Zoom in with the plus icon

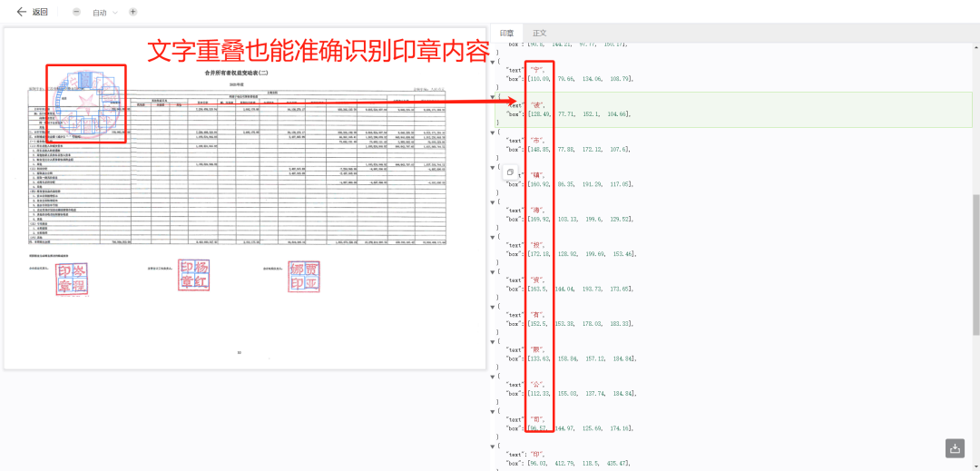132,12
